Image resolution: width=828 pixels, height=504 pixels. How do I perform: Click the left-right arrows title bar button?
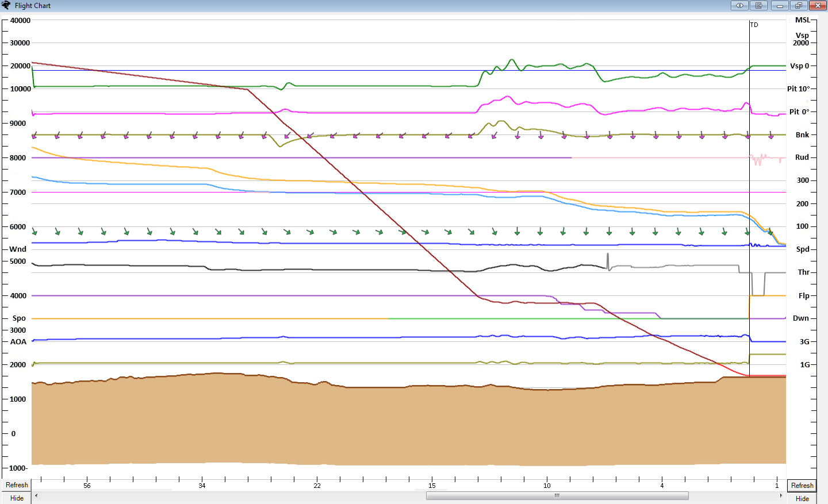[x=739, y=6]
